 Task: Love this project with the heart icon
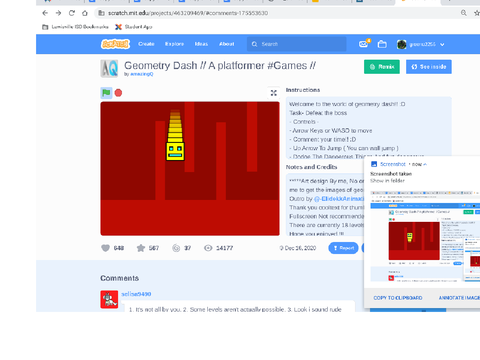tap(106, 248)
